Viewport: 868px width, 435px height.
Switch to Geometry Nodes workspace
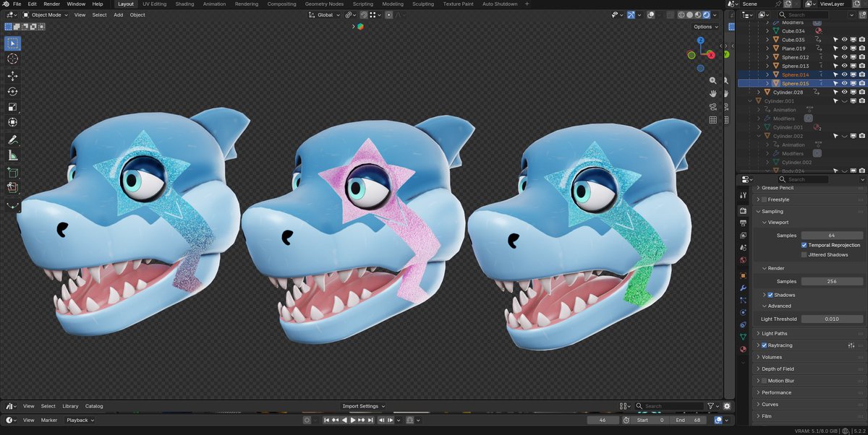pyautogui.click(x=324, y=4)
